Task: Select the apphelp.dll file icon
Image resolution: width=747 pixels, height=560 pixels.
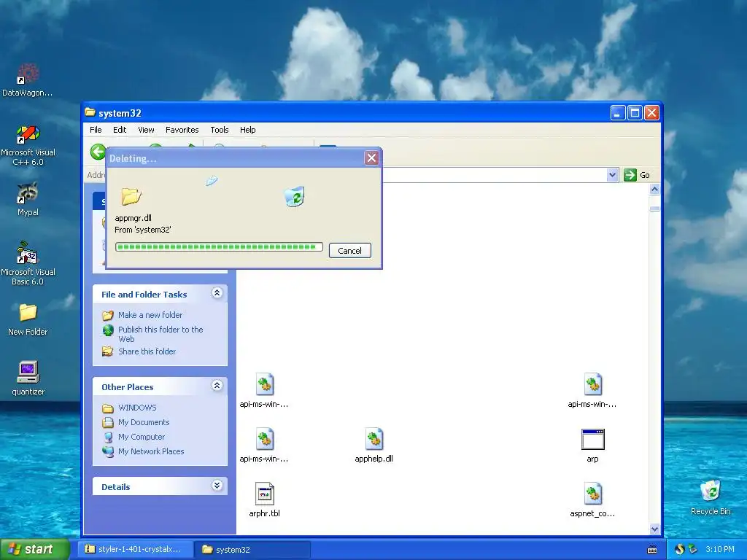Action: 374,439
